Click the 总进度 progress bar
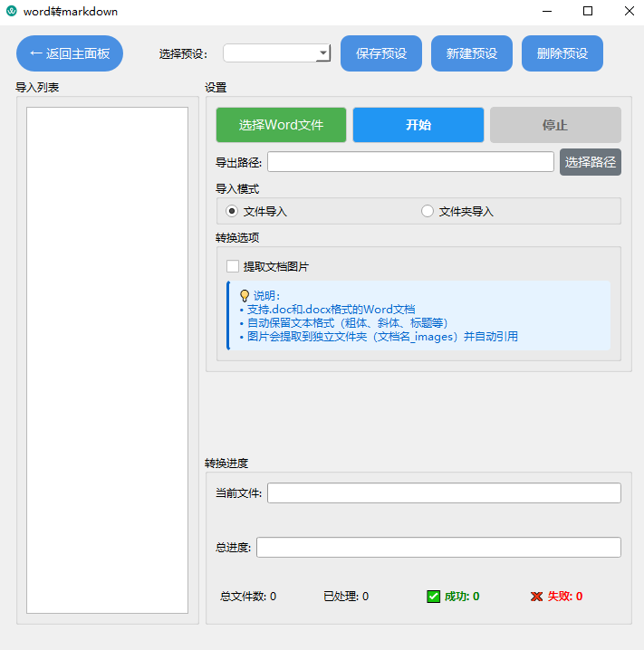644x650 pixels. 438,548
